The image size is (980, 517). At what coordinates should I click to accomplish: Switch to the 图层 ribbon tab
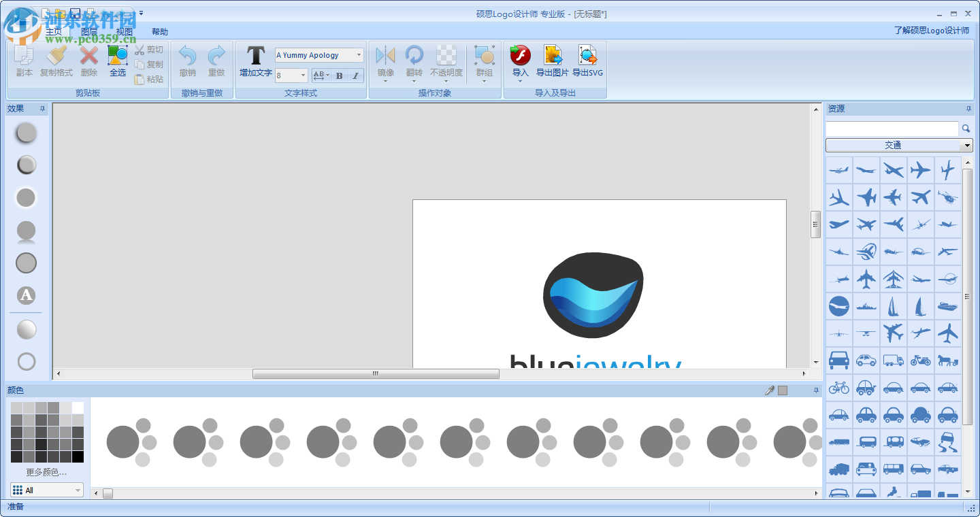(89, 31)
